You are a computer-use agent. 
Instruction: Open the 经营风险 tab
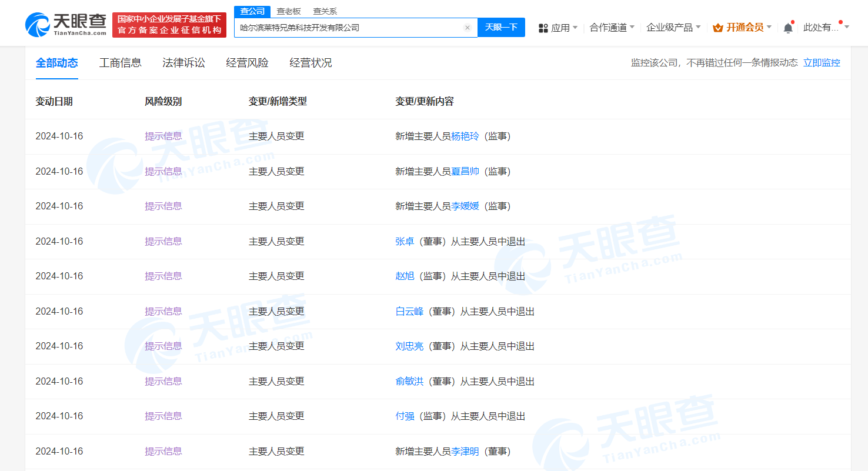[248, 63]
